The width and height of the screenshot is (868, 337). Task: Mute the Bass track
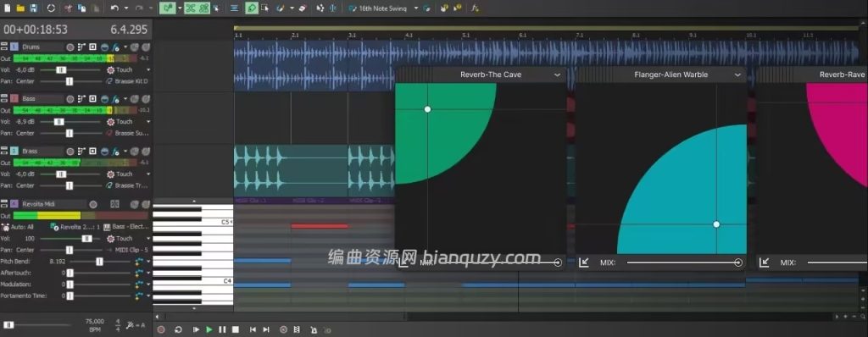pos(135,99)
